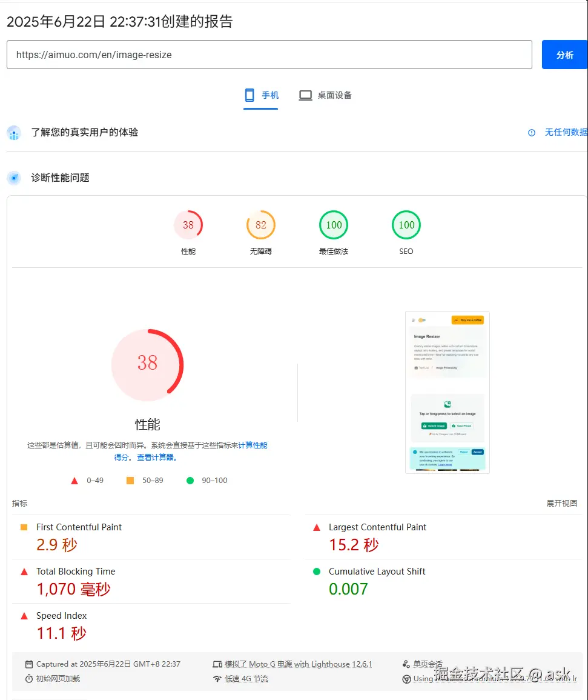Click the 初始网页加载 text
The width and height of the screenshot is (588, 700).
coord(58,679)
